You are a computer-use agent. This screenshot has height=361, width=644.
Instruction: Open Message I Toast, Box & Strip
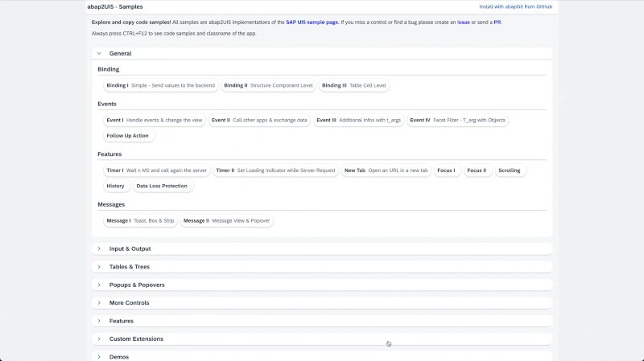[x=140, y=221]
